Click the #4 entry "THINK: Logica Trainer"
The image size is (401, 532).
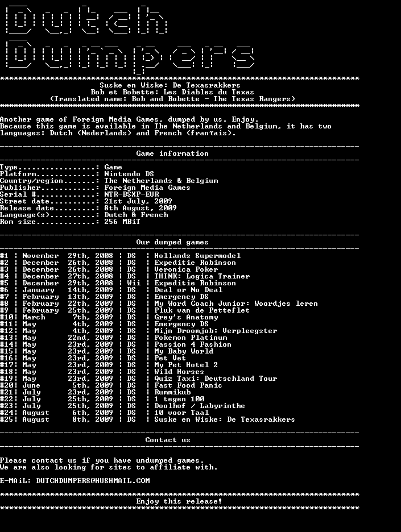[202, 276]
